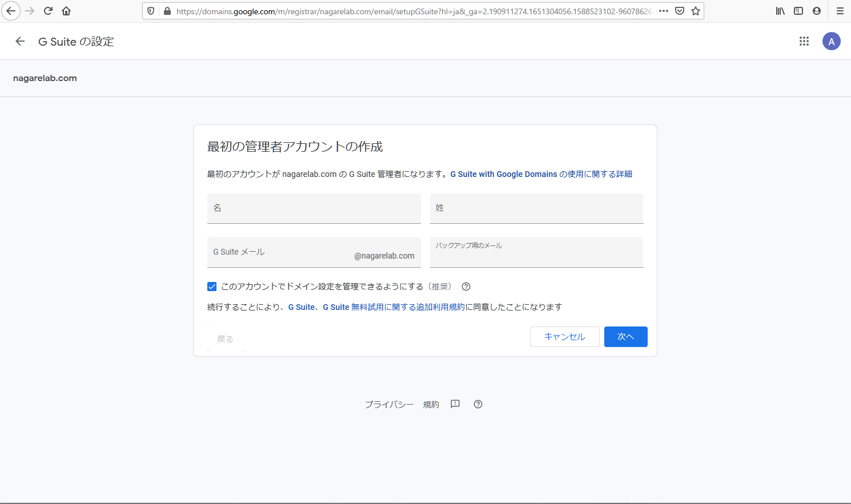Go to the browser home page
The width and height of the screenshot is (851, 504).
click(x=66, y=11)
